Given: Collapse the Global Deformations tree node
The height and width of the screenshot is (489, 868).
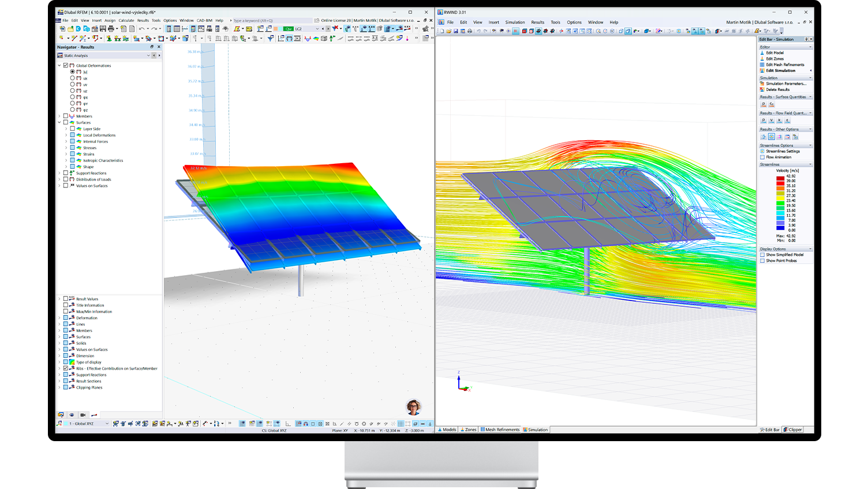Looking at the screenshot, I should pyautogui.click(x=59, y=66).
